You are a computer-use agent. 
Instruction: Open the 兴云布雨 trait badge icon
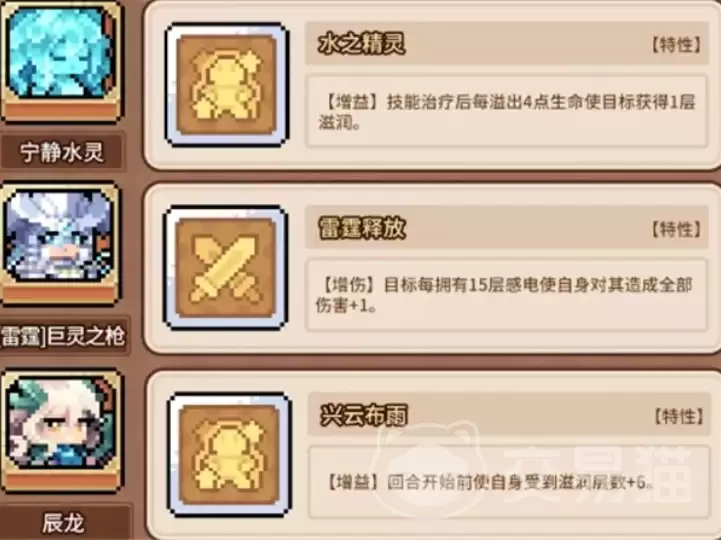[229, 454]
